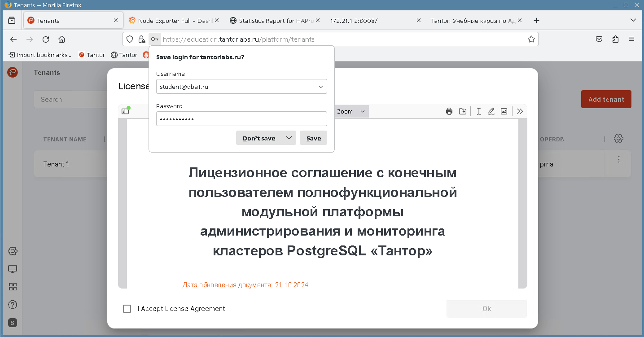This screenshot has width=644, height=337.
Task: Open the help question mark icon in sidebar
Action: tap(13, 305)
